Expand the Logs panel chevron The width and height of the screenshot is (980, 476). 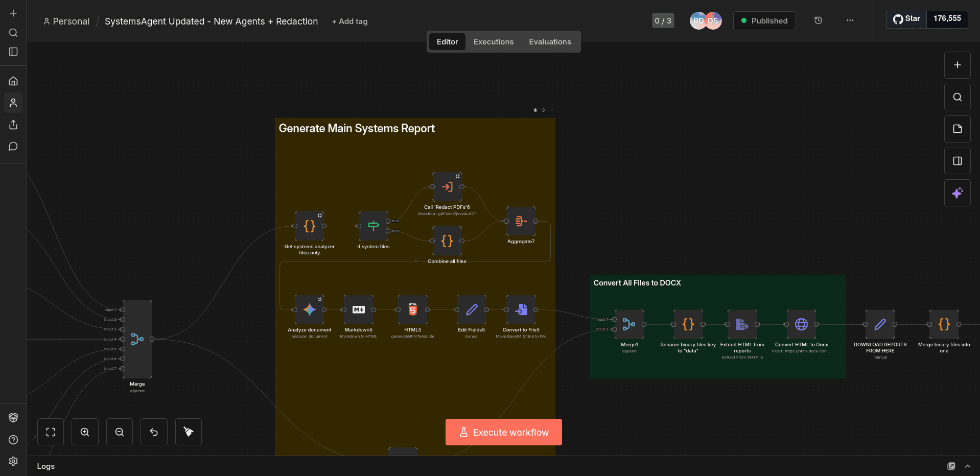968,466
